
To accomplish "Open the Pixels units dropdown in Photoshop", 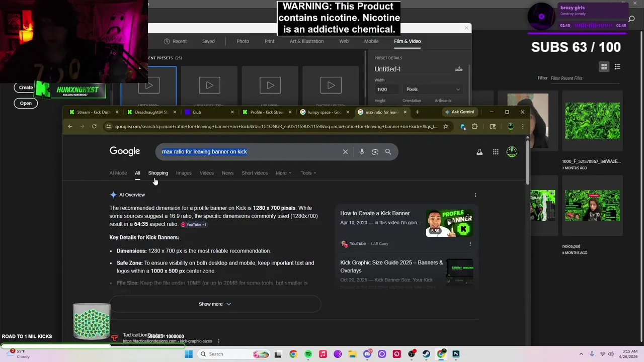I will [x=433, y=89].
